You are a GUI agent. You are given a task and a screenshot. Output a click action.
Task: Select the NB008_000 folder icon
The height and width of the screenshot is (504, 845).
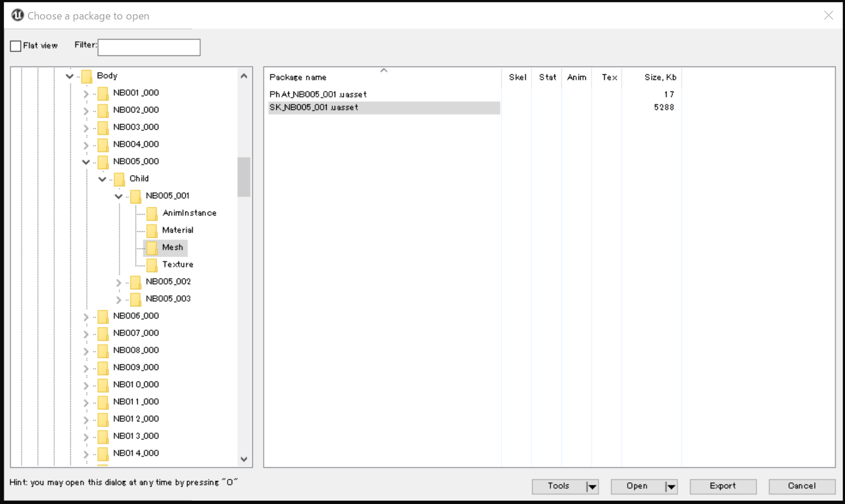pyautogui.click(x=103, y=351)
